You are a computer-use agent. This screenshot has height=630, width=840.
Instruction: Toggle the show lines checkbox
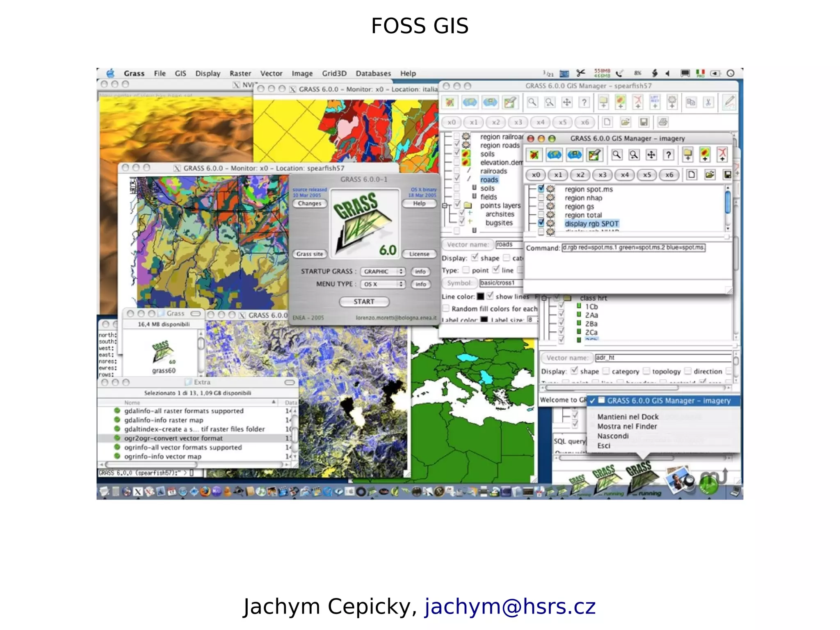[x=490, y=296]
